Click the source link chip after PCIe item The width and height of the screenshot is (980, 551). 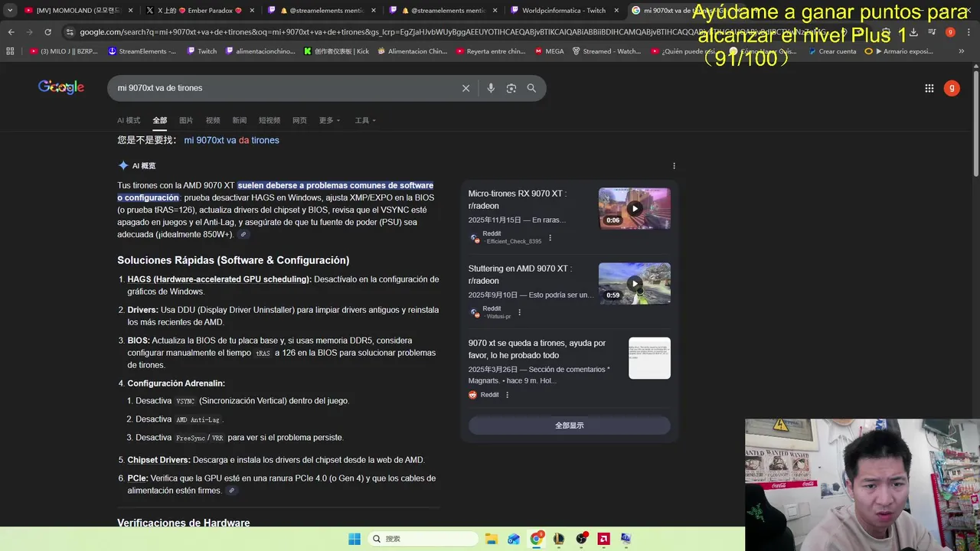click(231, 491)
